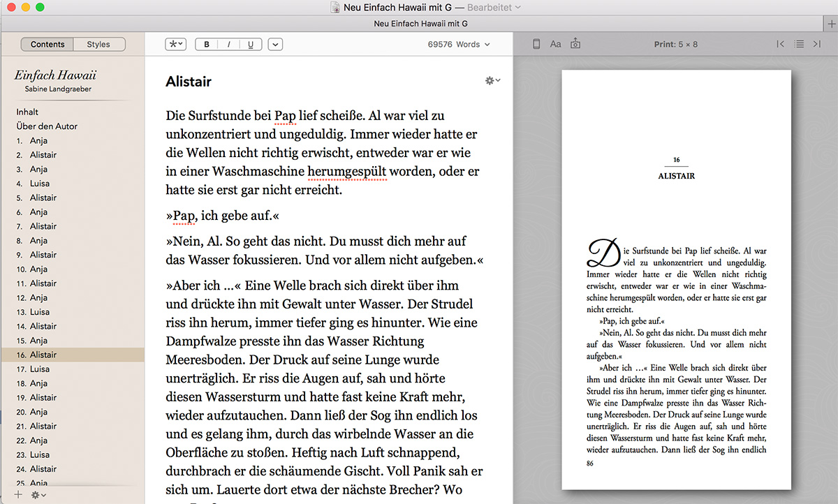The height and width of the screenshot is (504, 838).
Task: Click the author name Sabine Landgraeber
Action: click(x=58, y=89)
